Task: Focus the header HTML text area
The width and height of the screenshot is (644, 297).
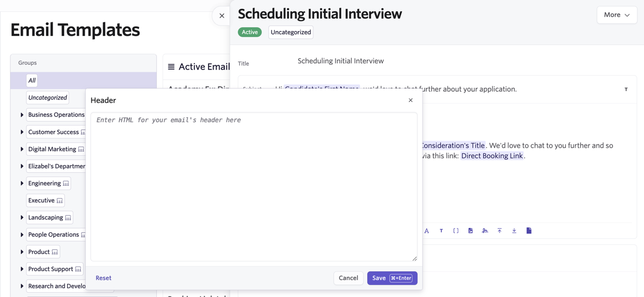Action: 254,187
